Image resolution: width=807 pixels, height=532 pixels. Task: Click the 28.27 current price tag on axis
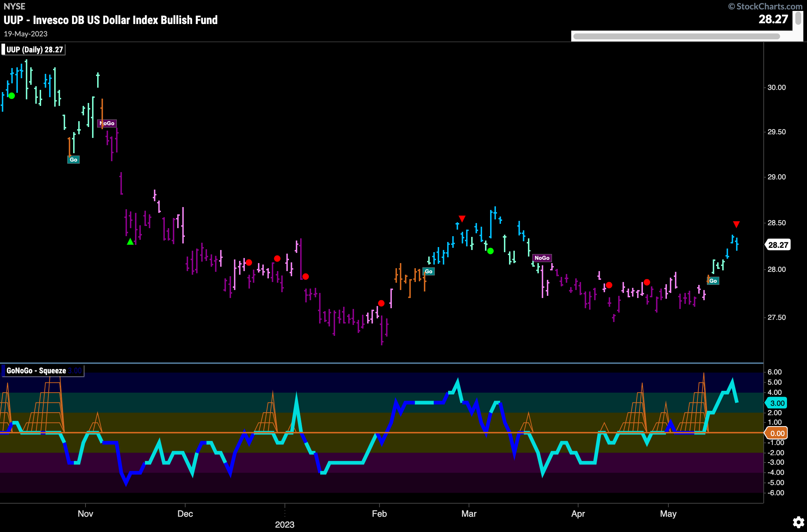click(778, 245)
